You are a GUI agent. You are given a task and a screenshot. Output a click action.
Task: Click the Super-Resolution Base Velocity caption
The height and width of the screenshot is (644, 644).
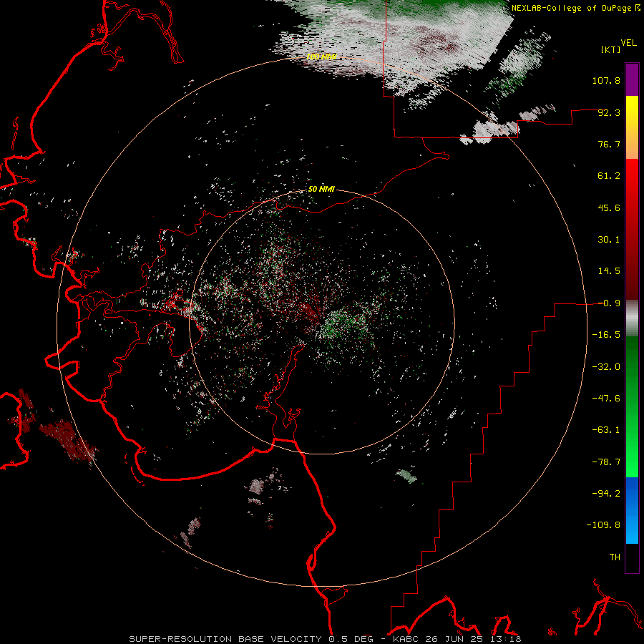coord(325,639)
